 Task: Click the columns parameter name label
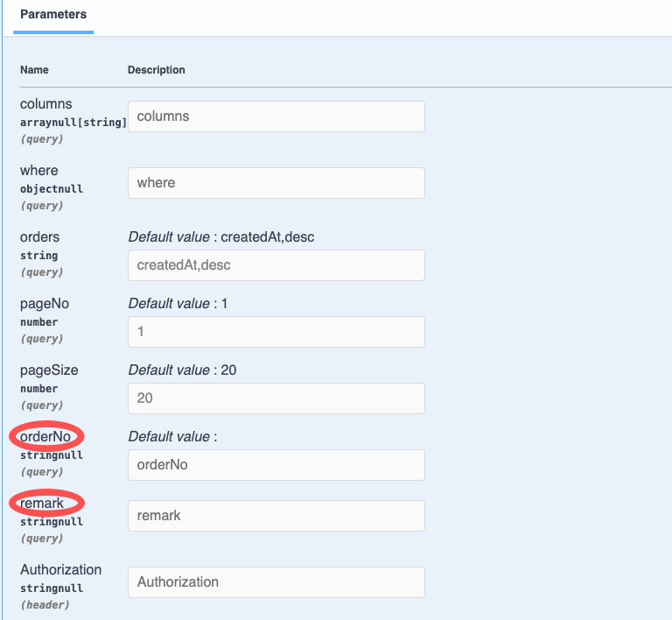tap(45, 104)
